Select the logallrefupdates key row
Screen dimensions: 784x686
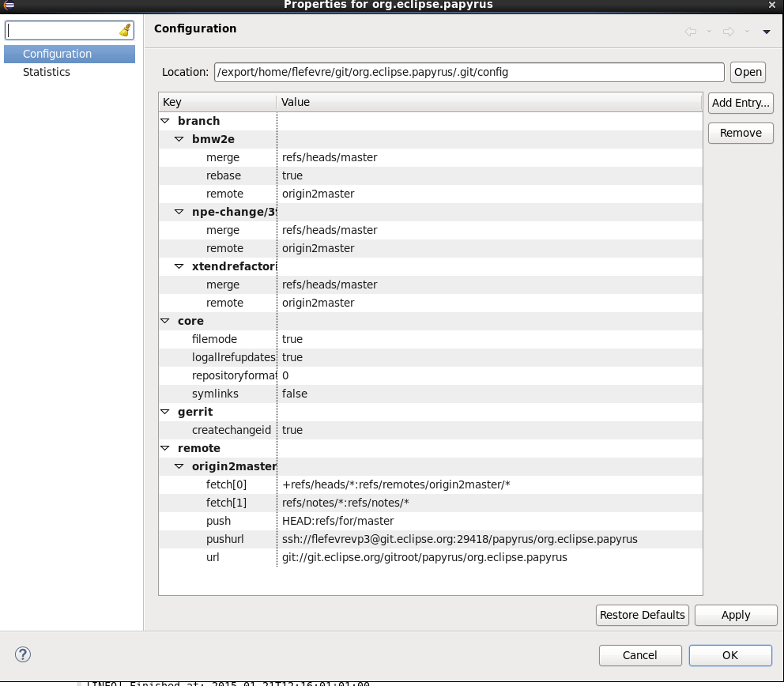[x=233, y=357]
